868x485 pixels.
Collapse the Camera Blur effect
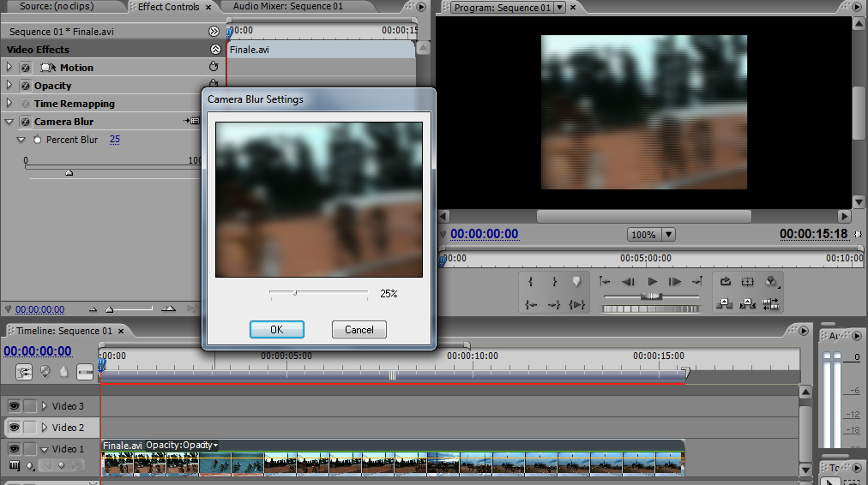coord(9,121)
